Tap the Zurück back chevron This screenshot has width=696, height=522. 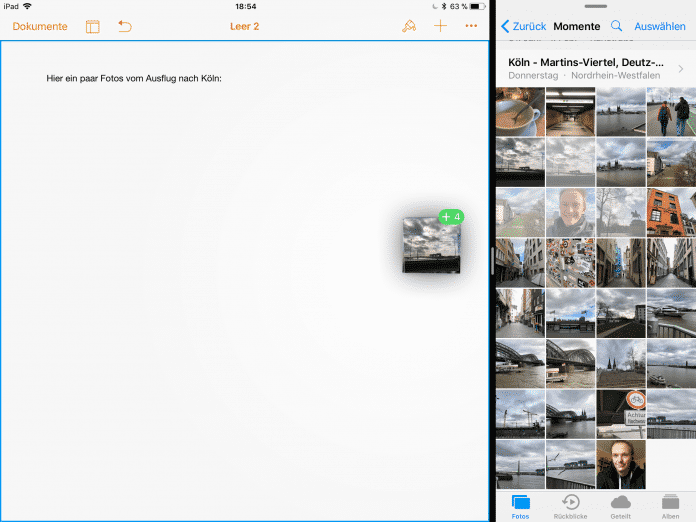[506, 26]
